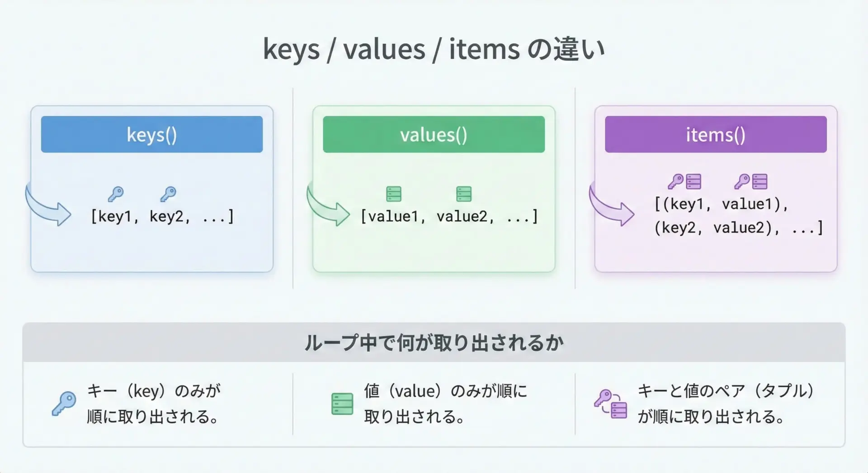The height and width of the screenshot is (473, 868).
Task: Click the large blue key icon in bottom row
Action: (x=64, y=403)
